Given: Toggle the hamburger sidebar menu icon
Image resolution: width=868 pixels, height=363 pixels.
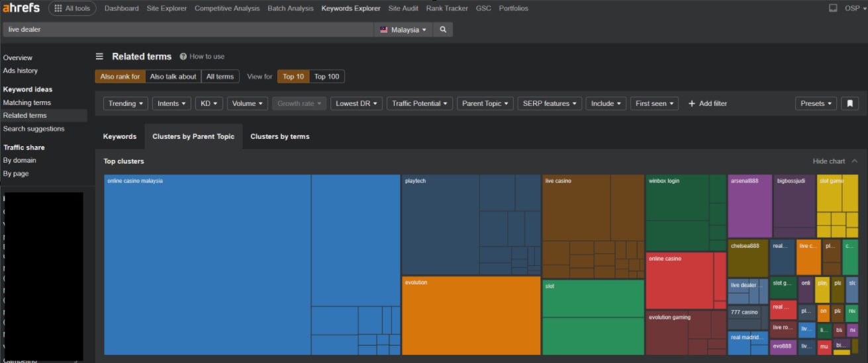Looking at the screenshot, I should pos(99,57).
